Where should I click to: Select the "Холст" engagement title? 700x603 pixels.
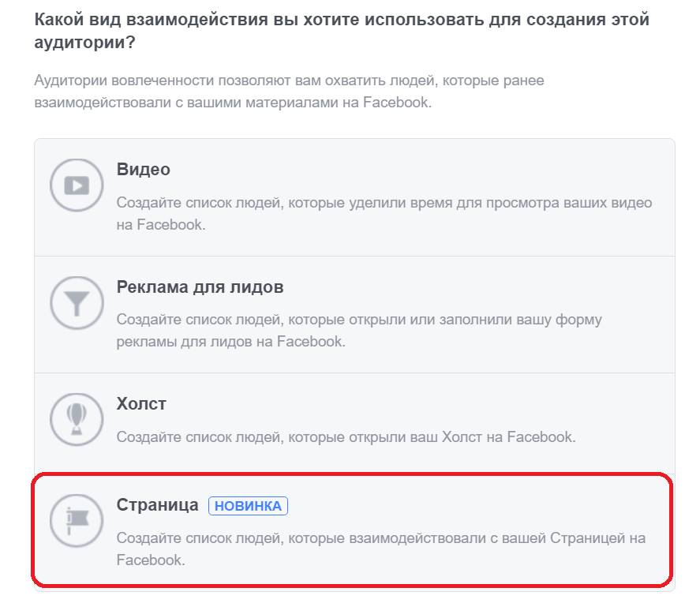coord(141,404)
